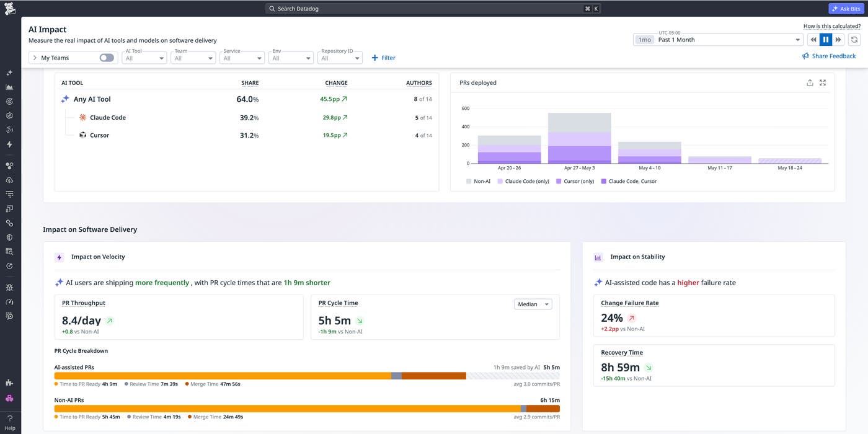
Task: Open the bug icon in sidebar
Action: coord(9,288)
